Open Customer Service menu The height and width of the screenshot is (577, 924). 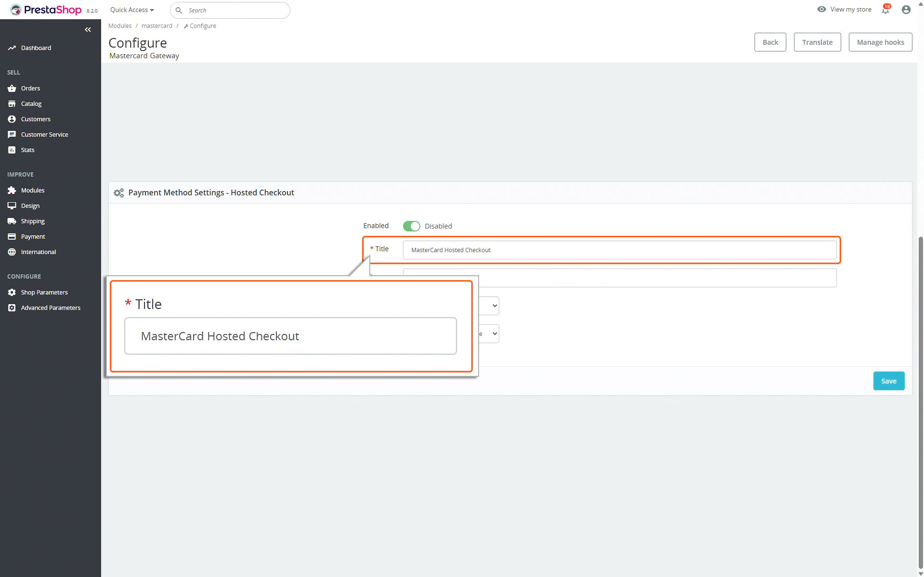(x=44, y=135)
